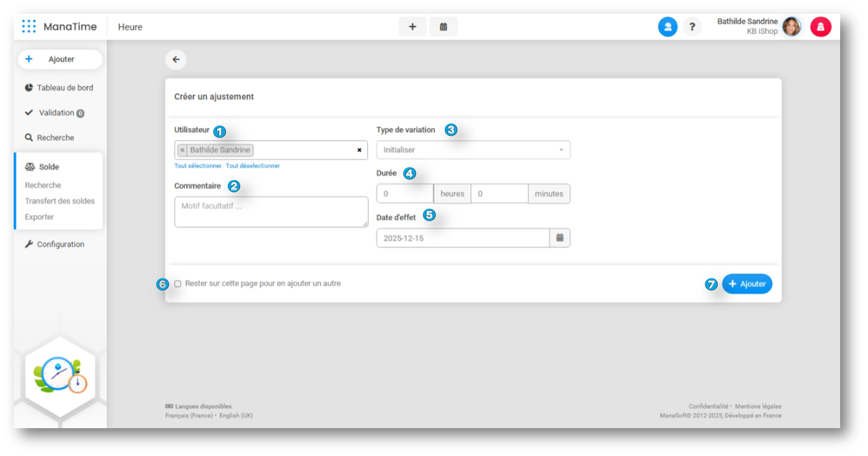Open the calendar icon in top bar

pyautogui.click(x=443, y=27)
